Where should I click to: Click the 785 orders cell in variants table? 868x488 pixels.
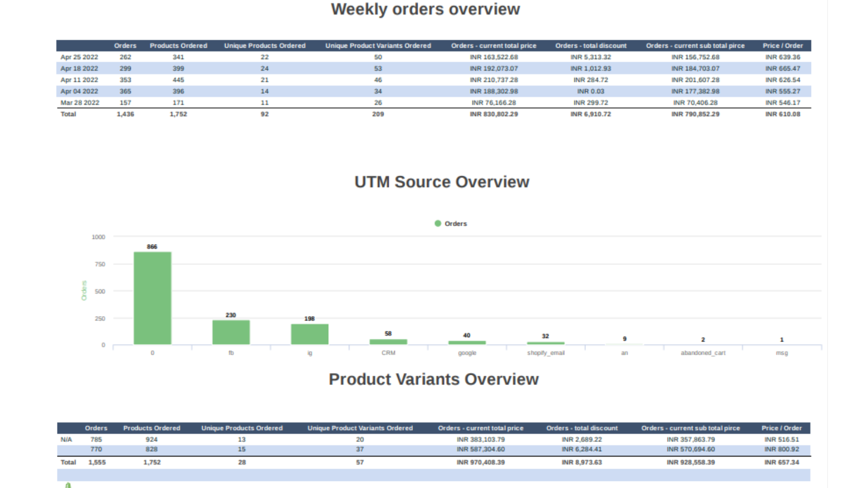(97, 440)
